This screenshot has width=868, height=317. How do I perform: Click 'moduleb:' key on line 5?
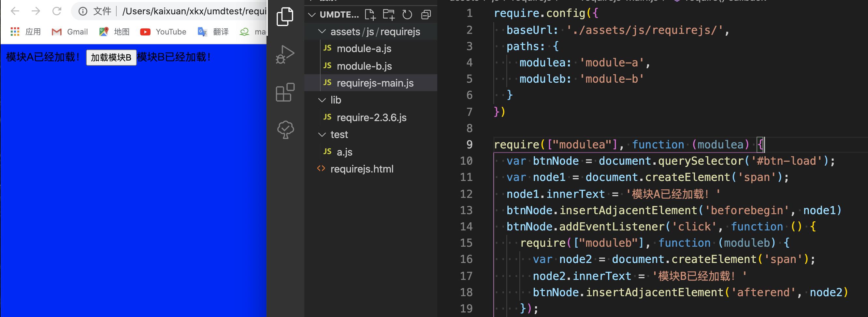tap(545, 79)
